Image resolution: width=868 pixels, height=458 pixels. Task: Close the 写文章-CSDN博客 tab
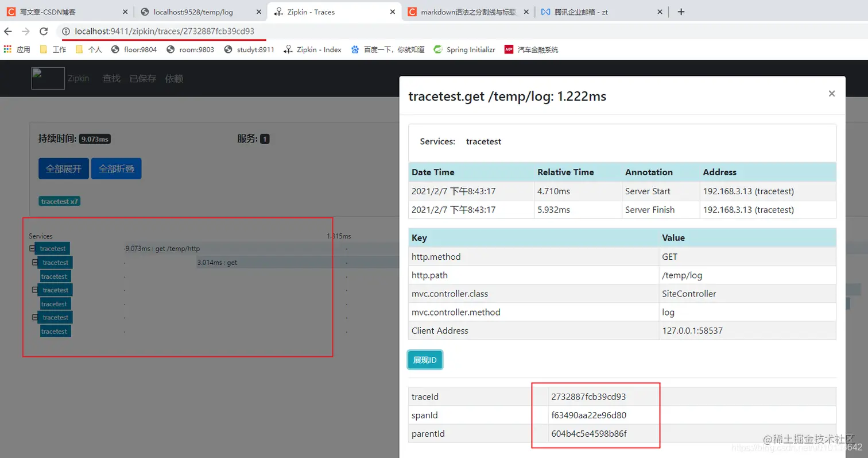click(125, 11)
